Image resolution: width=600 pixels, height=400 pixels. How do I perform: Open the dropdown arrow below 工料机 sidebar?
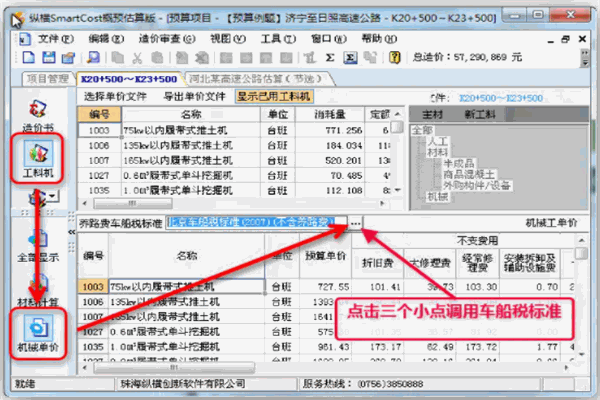pyautogui.click(x=53, y=196)
